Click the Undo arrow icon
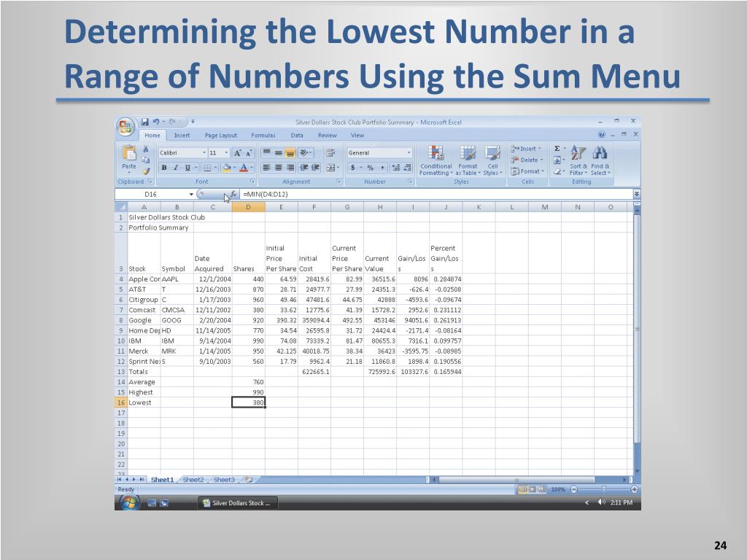Viewport: 747px width, 560px height. 155,122
